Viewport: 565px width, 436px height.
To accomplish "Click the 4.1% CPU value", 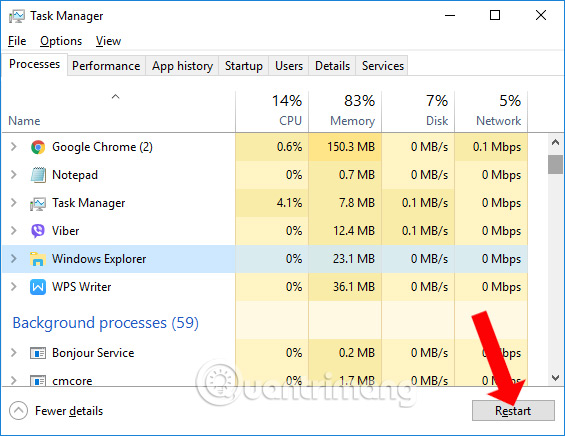I will click(x=289, y=203).
